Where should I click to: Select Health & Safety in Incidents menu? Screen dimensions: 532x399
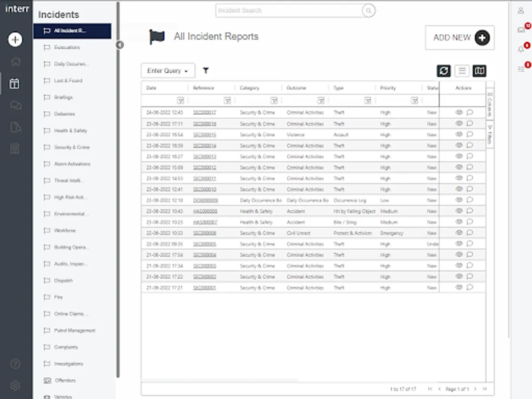[x=70, y=131]
